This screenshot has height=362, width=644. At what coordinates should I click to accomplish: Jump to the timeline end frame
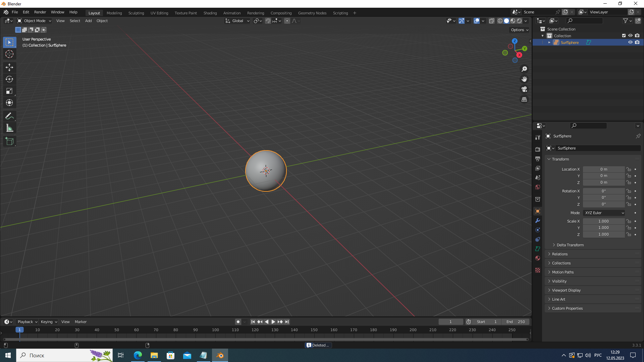tap(287, 322)
